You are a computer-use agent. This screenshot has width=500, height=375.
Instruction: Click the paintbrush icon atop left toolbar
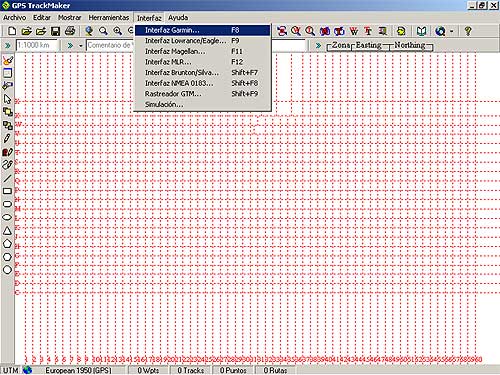pos(7,60)
